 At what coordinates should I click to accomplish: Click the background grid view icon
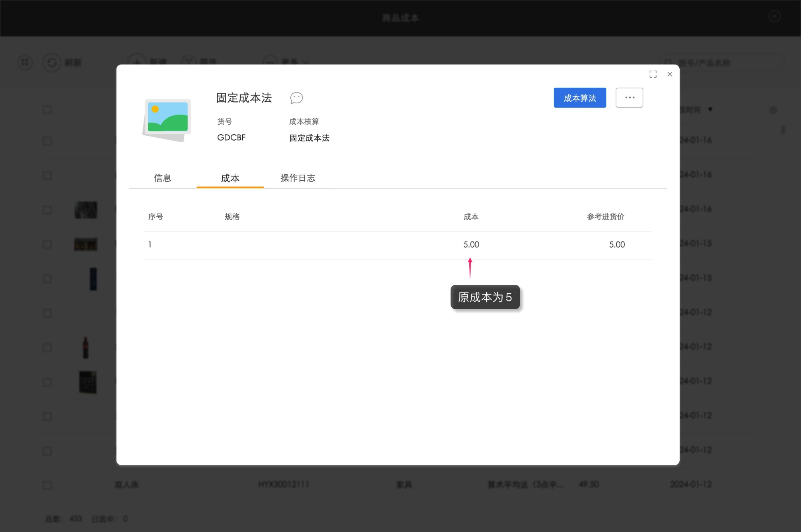(25, 62)
